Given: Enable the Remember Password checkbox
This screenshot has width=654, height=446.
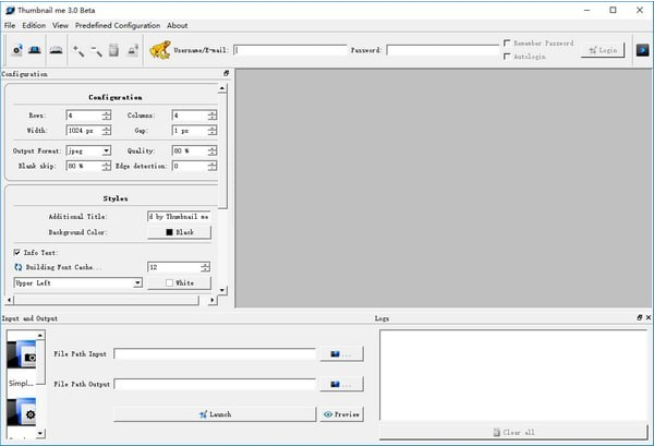Looking at the screenshot, I should tap(507, 43).
